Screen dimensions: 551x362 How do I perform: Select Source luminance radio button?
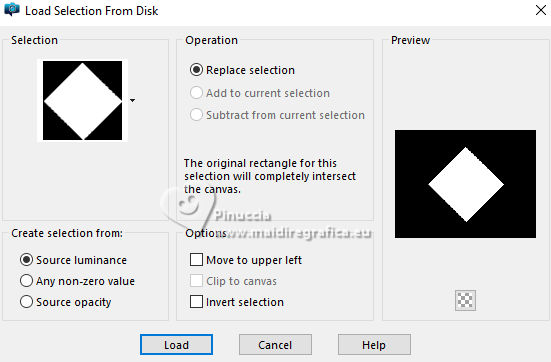[26, 260]
